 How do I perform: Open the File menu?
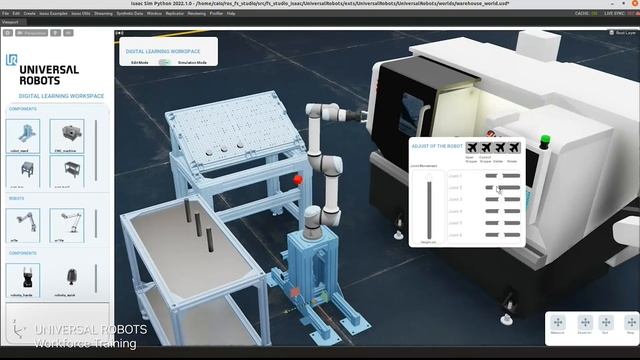(6, 13)
